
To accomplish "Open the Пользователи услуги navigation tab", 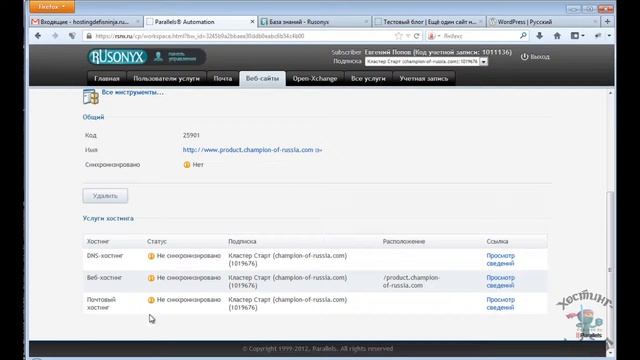I will 167,78.
